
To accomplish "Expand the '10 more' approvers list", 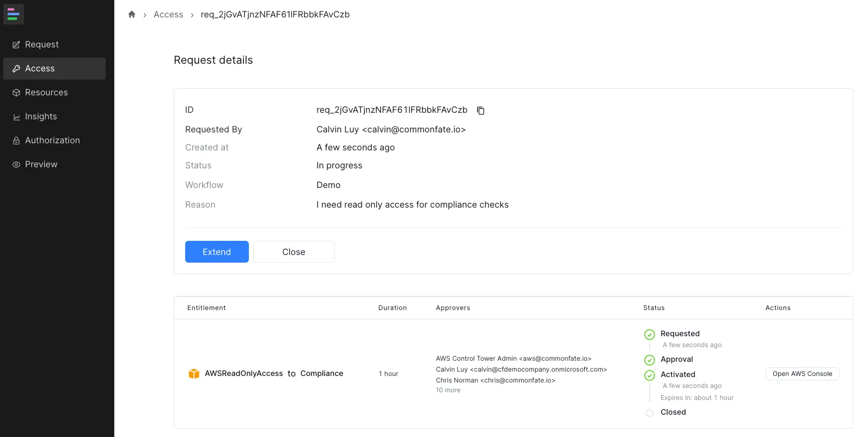I will click(448, 390).
